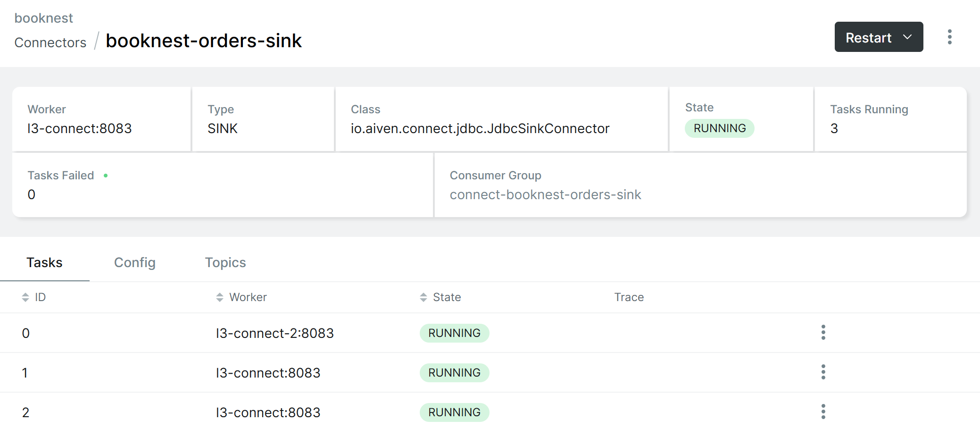980x437 pixels.
Task: Open the actions menu for task 2
Action: coord(823,412)
